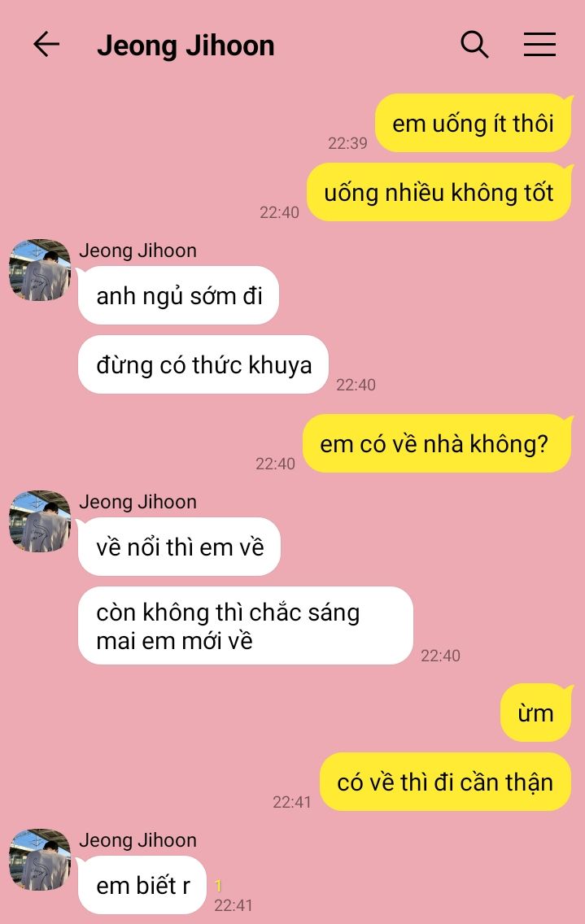Tap the 'anh ngủ sớm đi' bubble
Viewport: 585px width, 924px height.
pos(179,295)
